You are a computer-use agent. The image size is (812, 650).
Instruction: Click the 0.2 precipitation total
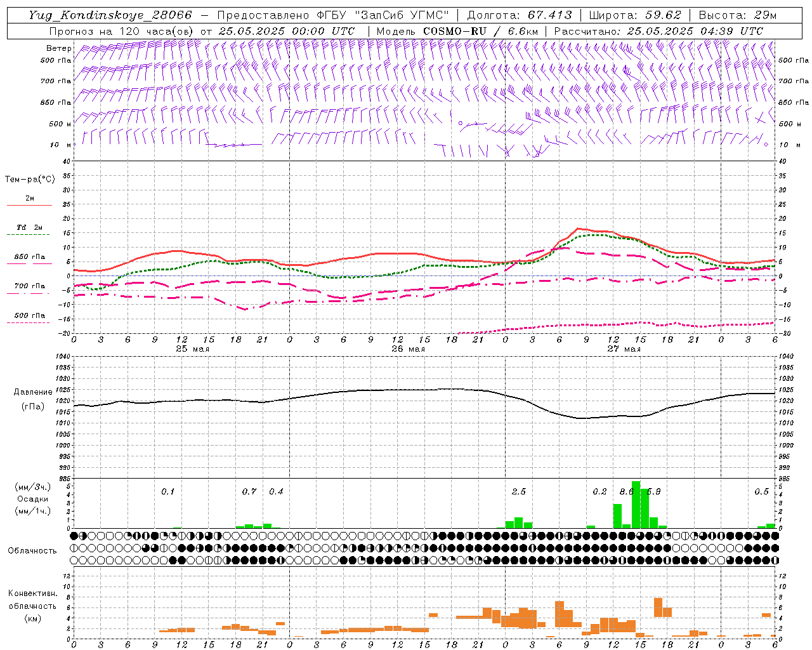(599, 491)
